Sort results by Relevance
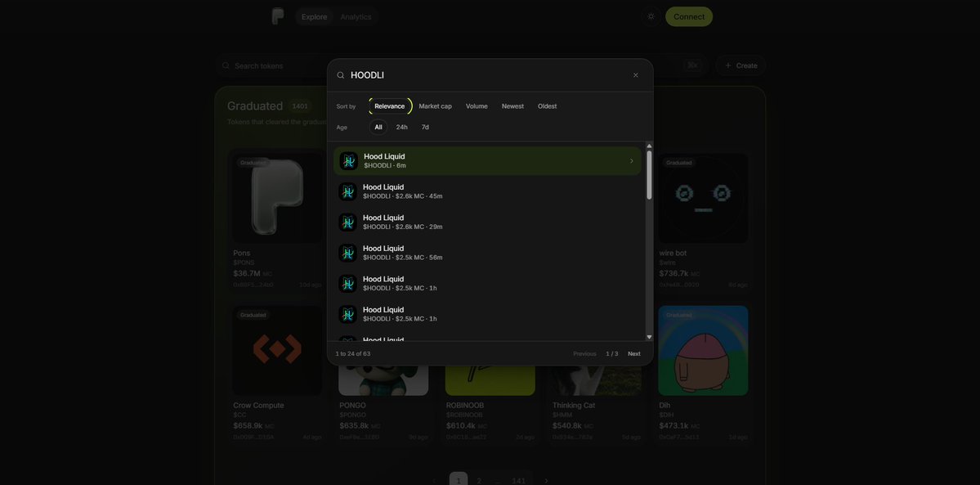This screenshot has height=485, width=980. (390, 106)
